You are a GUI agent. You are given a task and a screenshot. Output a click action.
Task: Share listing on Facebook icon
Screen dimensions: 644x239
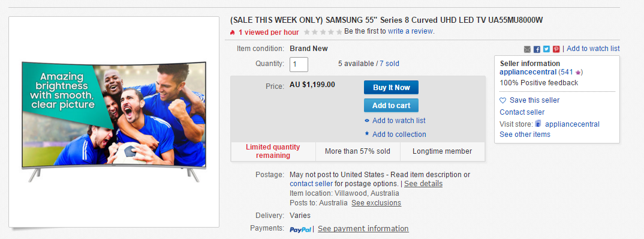[x=537, y=49]
